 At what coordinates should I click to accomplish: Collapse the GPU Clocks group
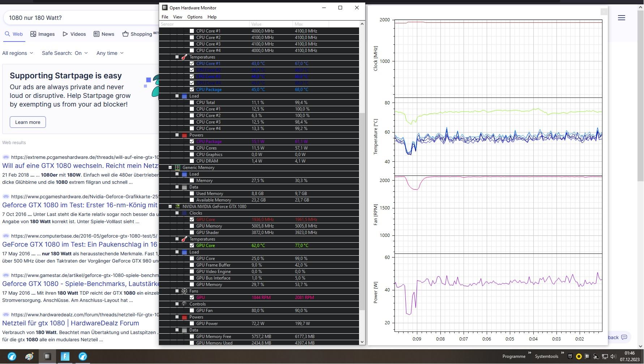(177, 213)
